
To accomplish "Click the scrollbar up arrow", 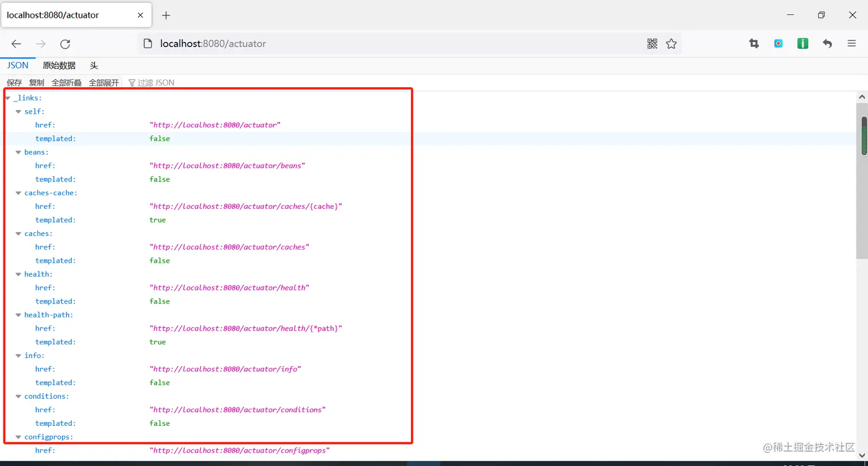I will tap(862, 98).
